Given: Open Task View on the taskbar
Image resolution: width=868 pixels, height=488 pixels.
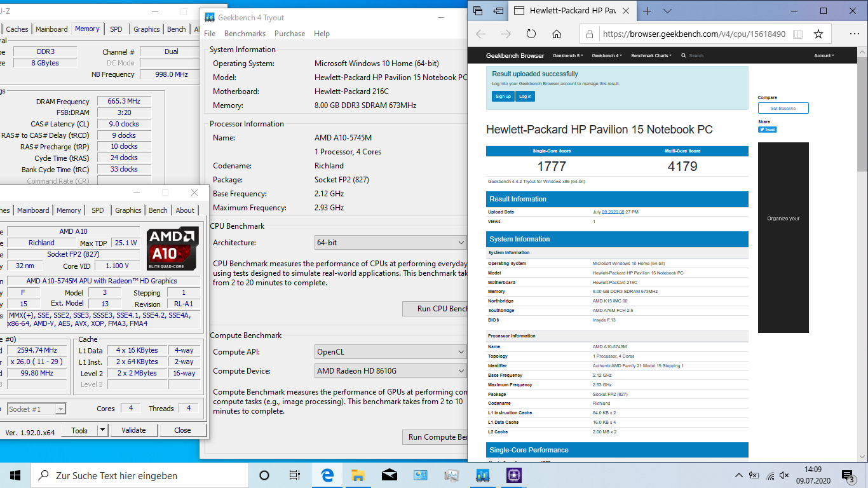Looking at the screenshot, I should coord(295,475).
